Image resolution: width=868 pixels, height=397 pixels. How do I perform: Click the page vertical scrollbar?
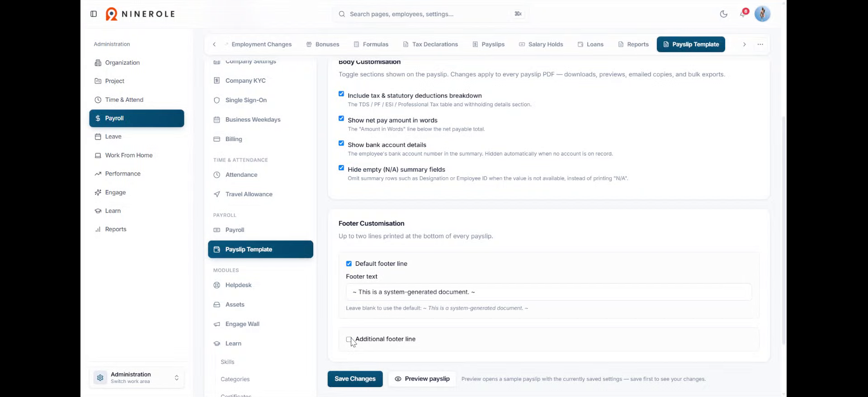tap(784, 231)
